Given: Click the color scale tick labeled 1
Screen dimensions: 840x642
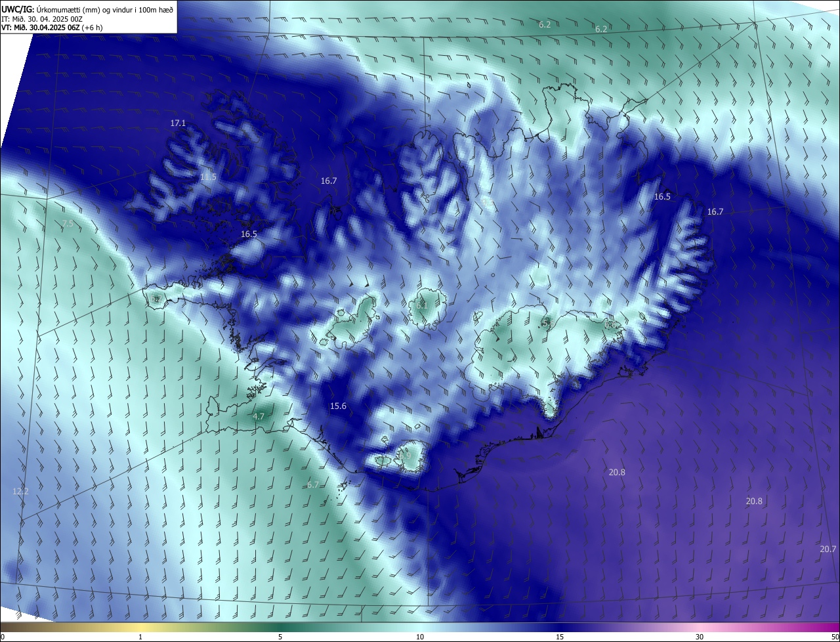Looking at the screenshot, I should (x=140, y=637).
